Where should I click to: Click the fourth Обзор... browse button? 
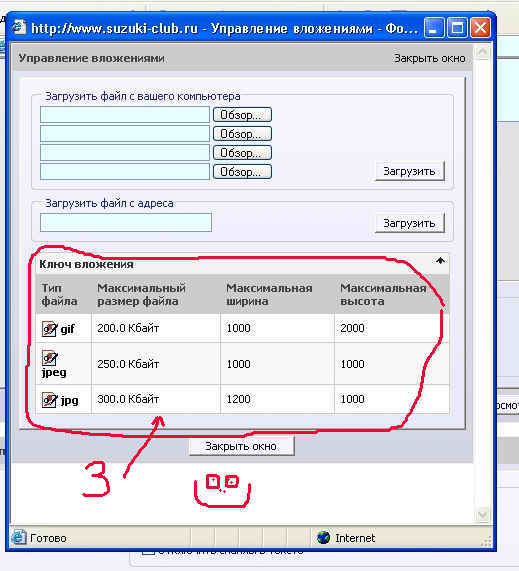coord(242,172)
